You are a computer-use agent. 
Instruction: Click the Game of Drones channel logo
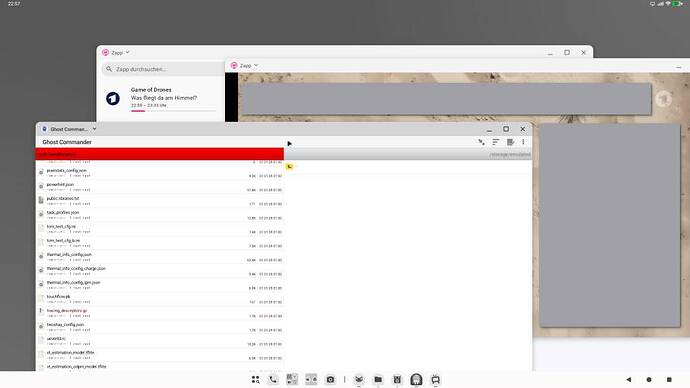point(113,98)
